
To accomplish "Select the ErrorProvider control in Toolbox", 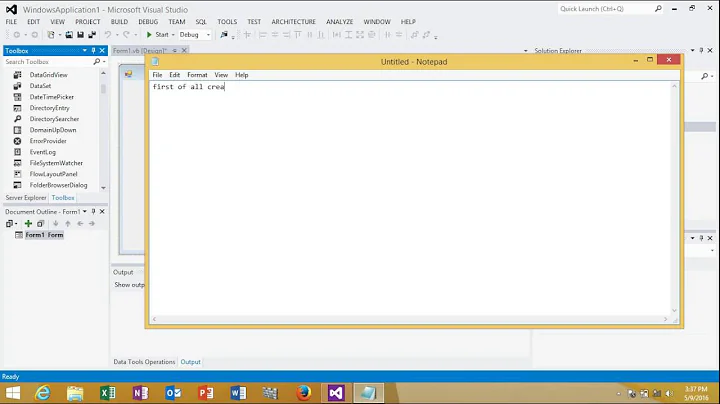I will tap(48, 141).
